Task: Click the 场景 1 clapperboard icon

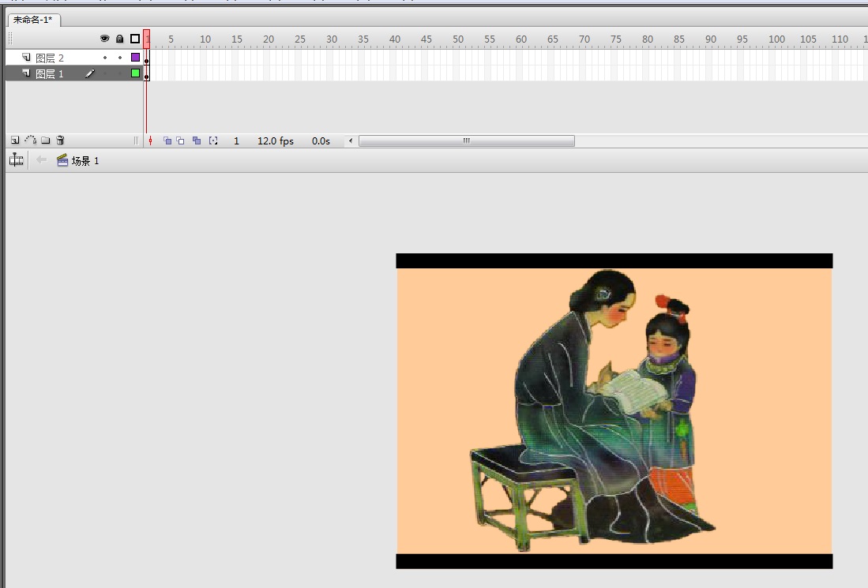Action: [62, 160]
